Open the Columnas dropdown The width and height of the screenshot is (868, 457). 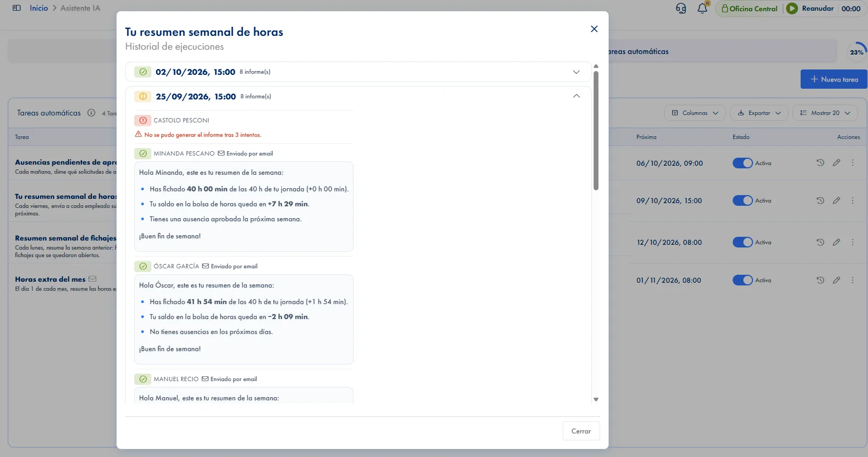tap(695, 113)
